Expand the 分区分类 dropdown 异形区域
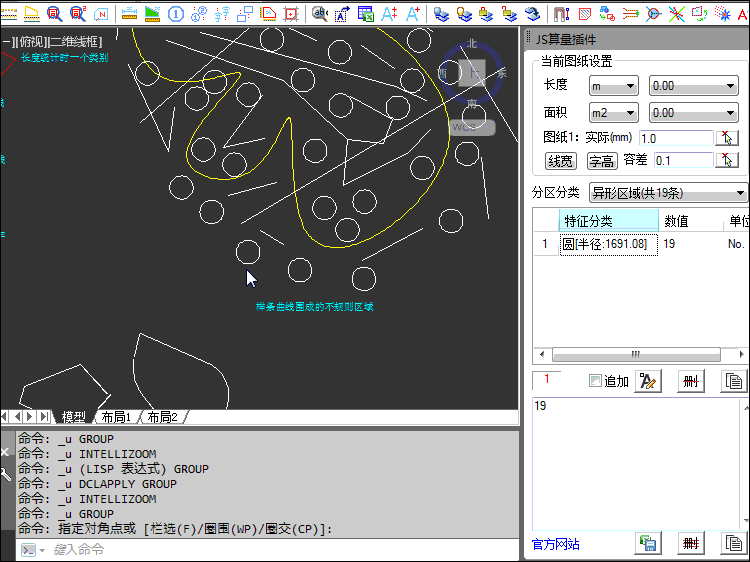 pos(668,192)
